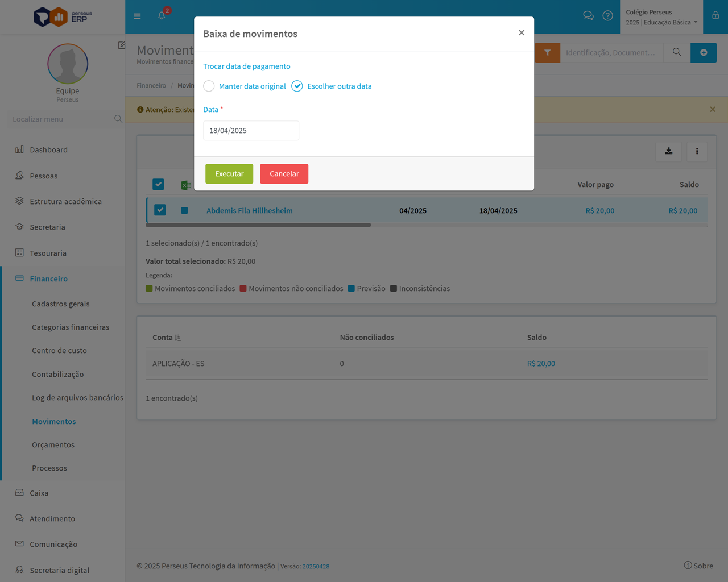Click the red Cancelar button
Screen dimensions: 728x582
click(x=284, y=174)
